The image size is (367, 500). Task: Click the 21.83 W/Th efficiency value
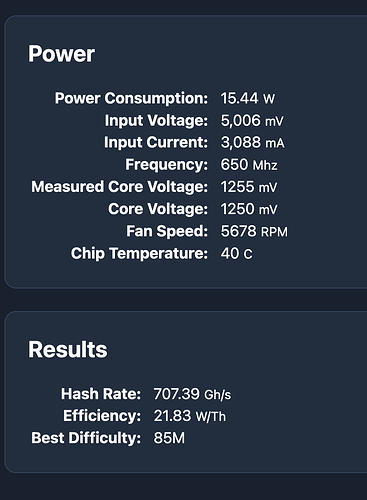tap(189, 416)
